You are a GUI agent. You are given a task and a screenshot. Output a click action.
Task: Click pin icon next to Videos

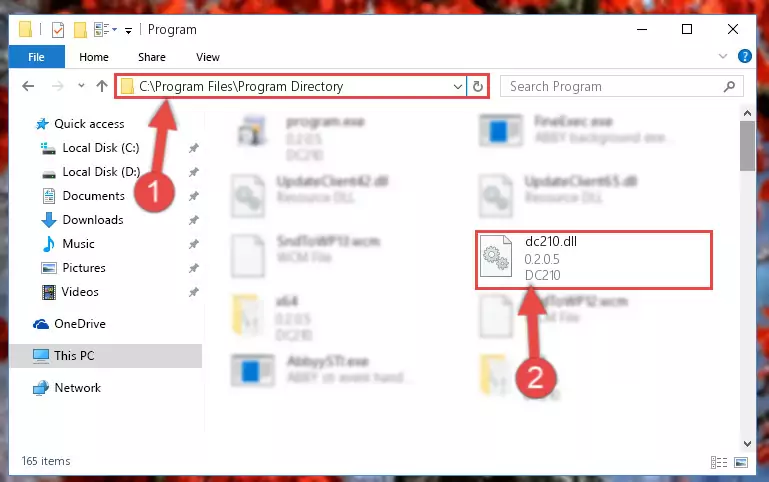coord(194,292)
